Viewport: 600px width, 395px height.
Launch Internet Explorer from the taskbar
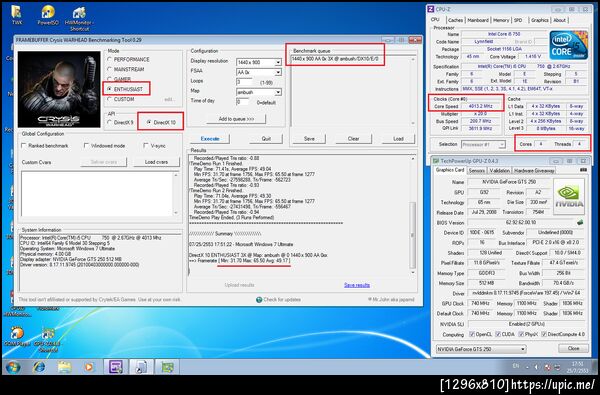pyautogui.click(x=39, y=367)
